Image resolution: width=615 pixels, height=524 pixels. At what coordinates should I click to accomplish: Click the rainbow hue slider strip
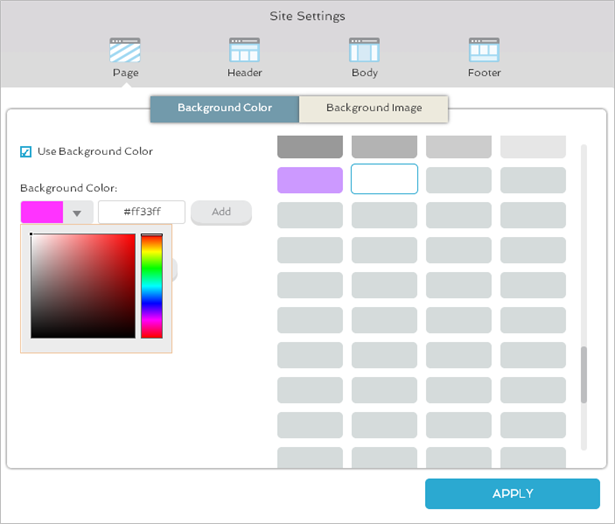[x=152, y=286]
